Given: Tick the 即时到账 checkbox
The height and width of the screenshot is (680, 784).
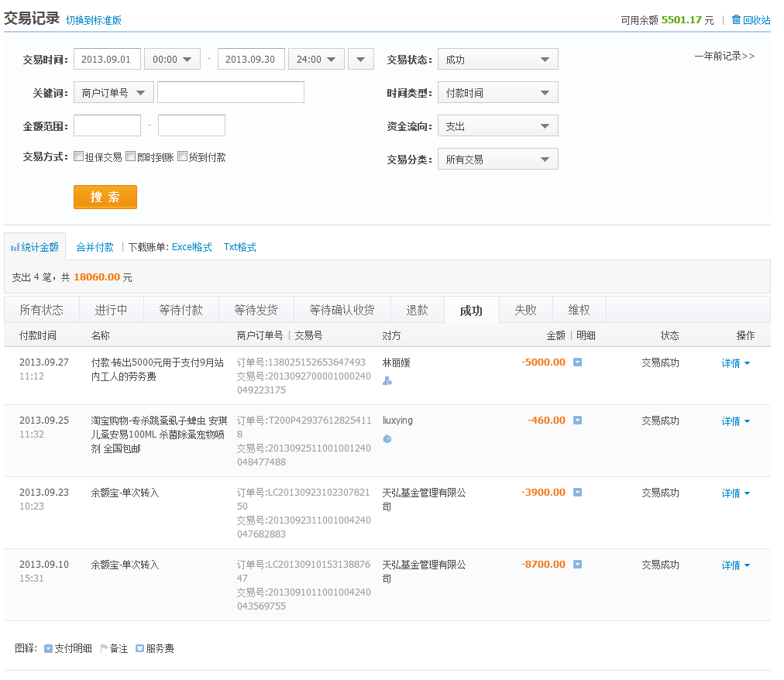Looking at the screenshot, I should (x=131, y=156).
